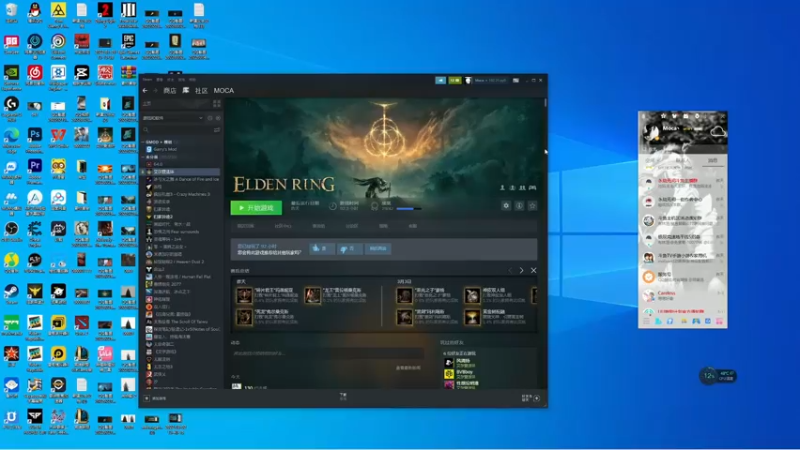Open the 商店 tab in Steam
Viewport: 800px width, 450px height.
click(x=170, y=90)
